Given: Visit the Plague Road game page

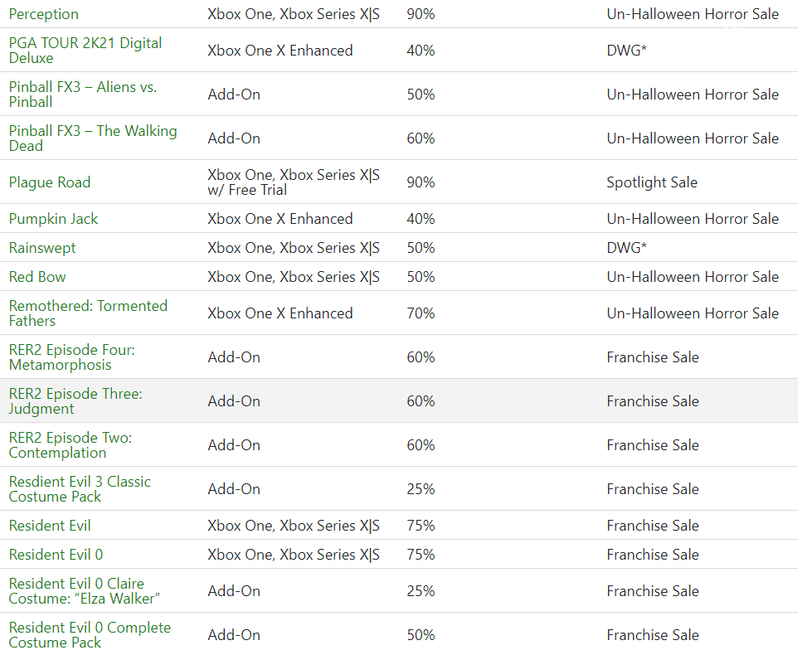Looking at the screenshot, I should click(50, 182).
